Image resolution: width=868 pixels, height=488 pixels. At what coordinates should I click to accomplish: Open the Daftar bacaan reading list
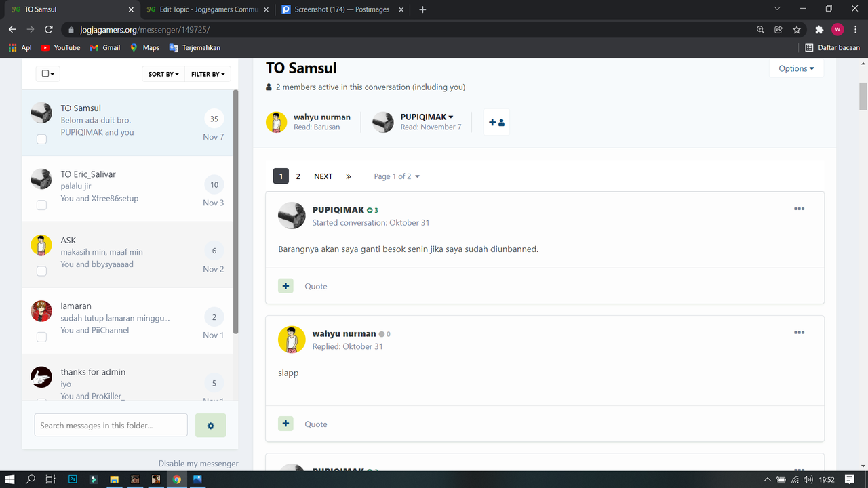click(832, 48)
